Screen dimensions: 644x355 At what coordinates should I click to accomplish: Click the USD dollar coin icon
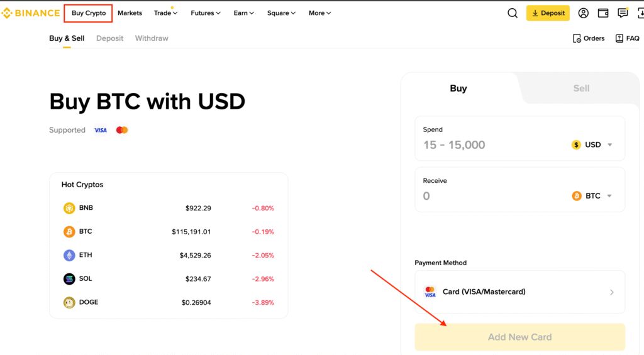click(576, 145)
